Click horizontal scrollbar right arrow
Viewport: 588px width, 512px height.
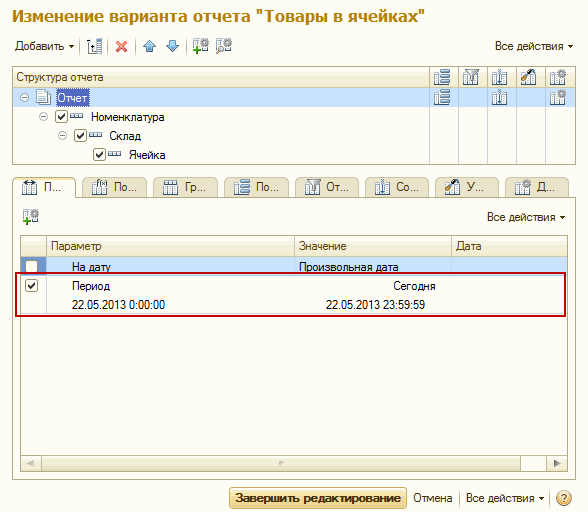[x=557, y=464]
